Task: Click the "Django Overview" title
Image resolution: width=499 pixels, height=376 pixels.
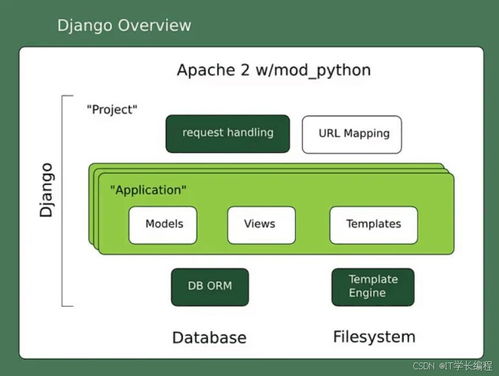Action: [124, 26]
